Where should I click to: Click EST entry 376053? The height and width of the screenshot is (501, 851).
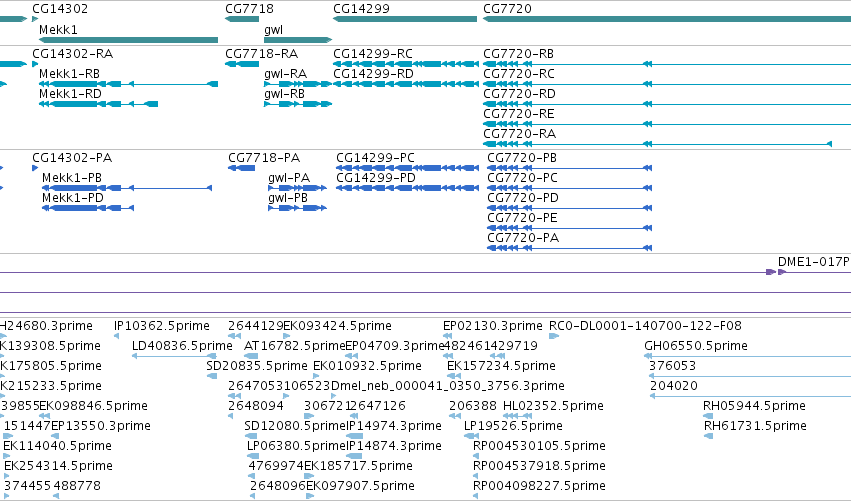tap(672, 366)
